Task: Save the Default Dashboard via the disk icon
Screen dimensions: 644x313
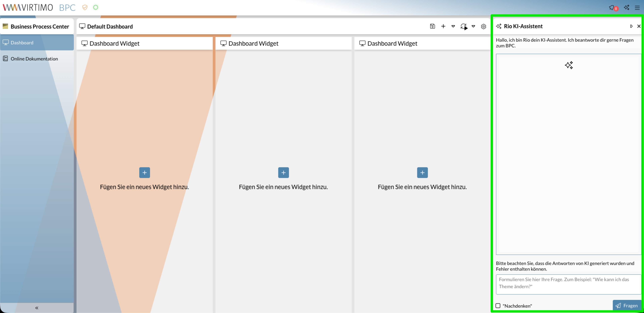Action: point(433,26)
